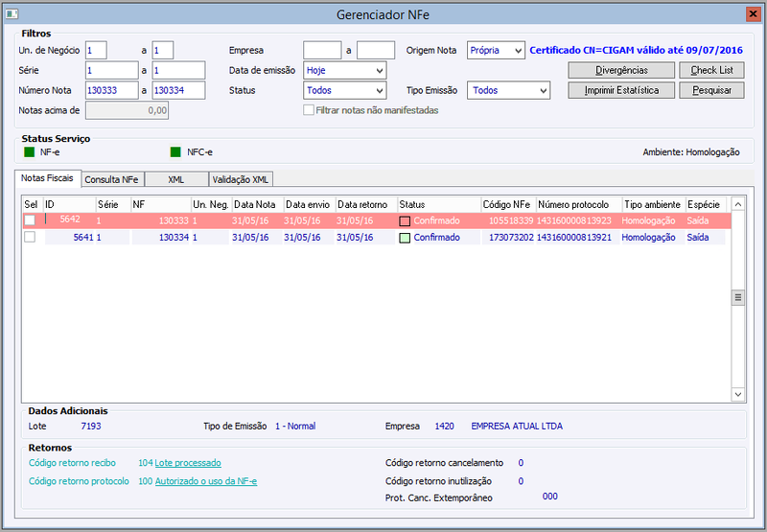The height and width of the screenshot is (532, 767).
Task: Click the Pesquisar button
Action: point(711,90)
